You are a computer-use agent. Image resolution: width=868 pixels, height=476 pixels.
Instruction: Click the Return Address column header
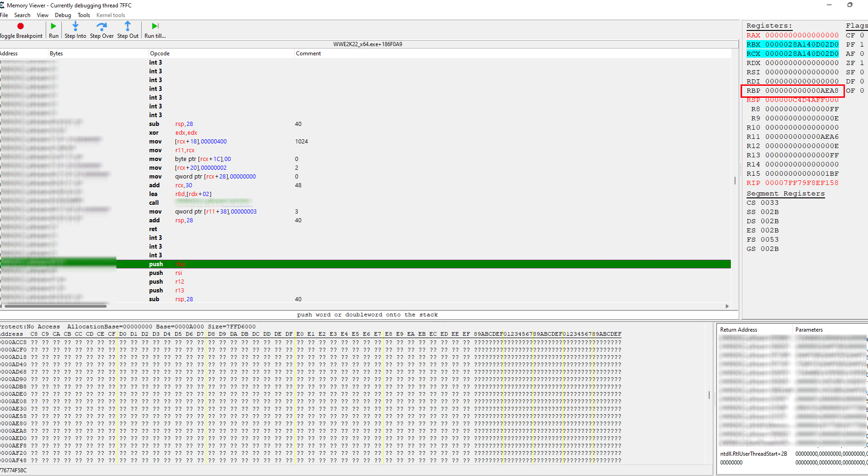click(739, 330)
